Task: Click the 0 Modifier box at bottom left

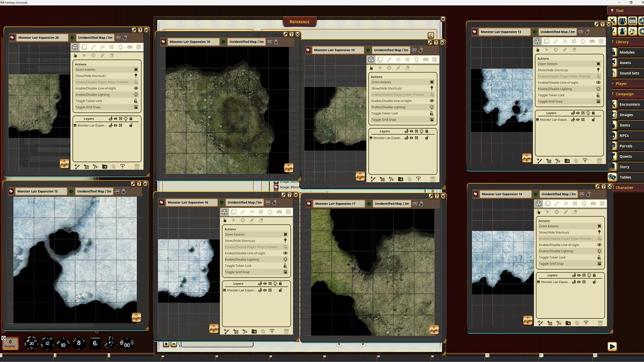Action: [9, 344]
